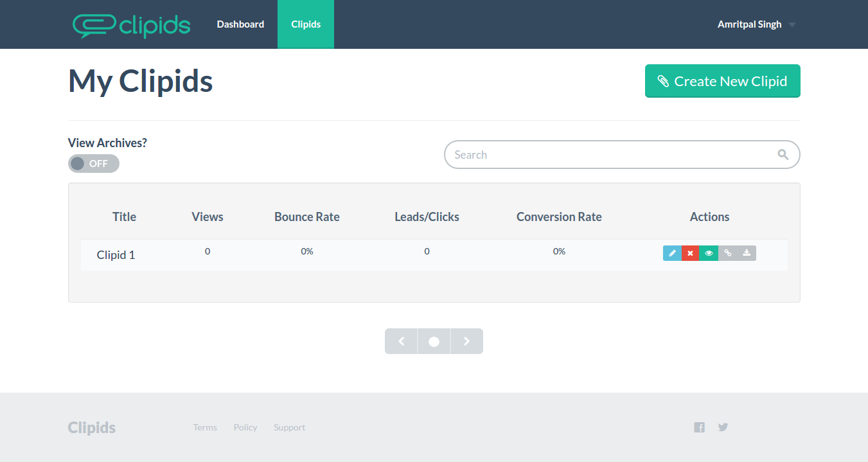Delete Clipid 1 using the red X icon
The width and height of the screenshot is (868, 462).
[x=691, y=253]
